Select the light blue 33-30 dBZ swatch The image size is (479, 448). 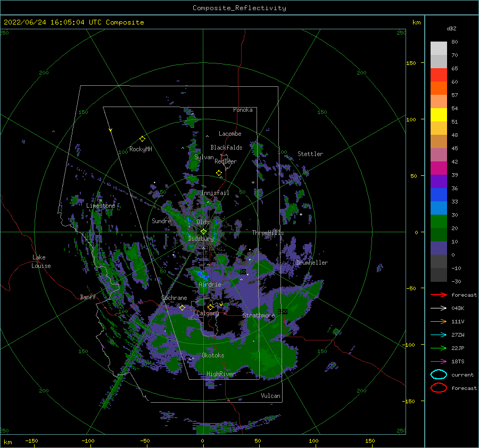(439, 208)
